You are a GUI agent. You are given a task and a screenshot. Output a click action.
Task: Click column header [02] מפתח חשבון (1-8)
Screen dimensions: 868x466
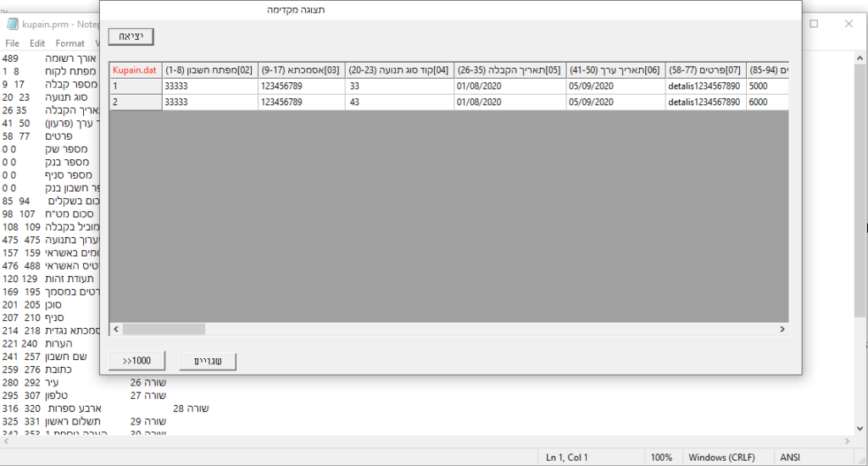[x=209, y=70]
